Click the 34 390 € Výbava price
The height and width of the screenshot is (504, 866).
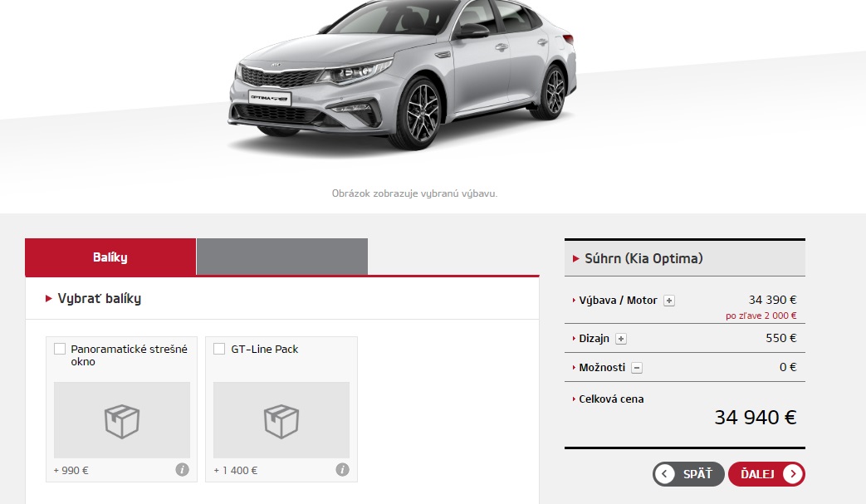coord(773,300)
